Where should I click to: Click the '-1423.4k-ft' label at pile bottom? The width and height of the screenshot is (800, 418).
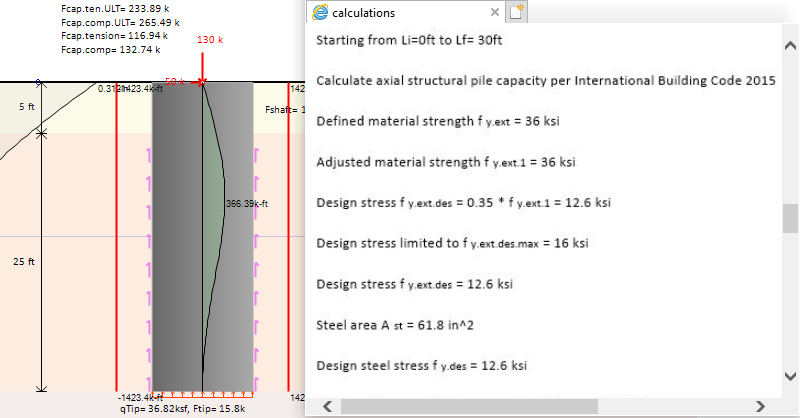click(140, 397)
